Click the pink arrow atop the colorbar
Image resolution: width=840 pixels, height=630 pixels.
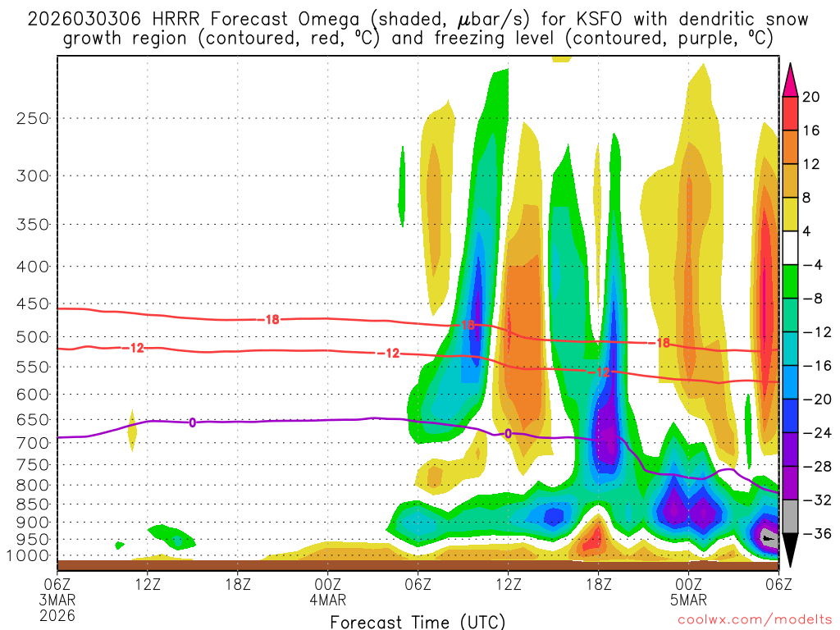point(790,80)
